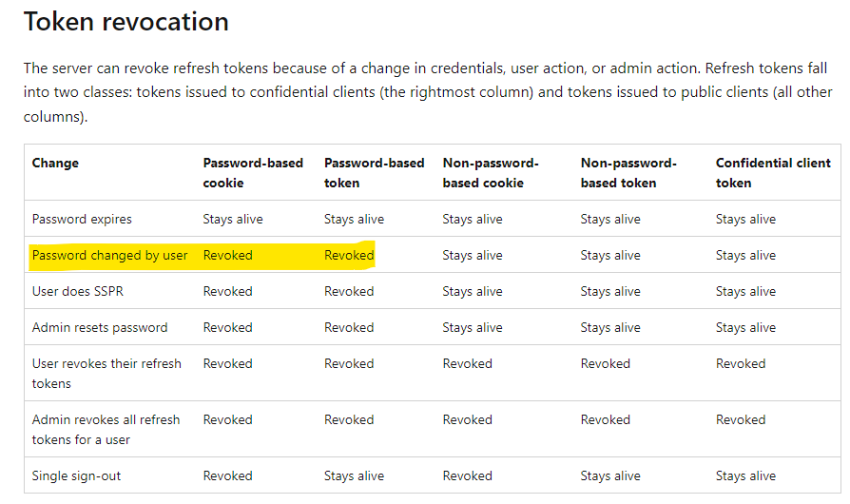Click the Non-password-based token column header
The height and width of the screenshot is (504, 850).
[628, 172]
